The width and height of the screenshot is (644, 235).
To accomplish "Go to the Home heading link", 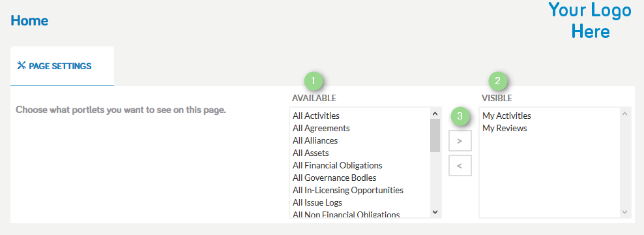I will point(29,21).
